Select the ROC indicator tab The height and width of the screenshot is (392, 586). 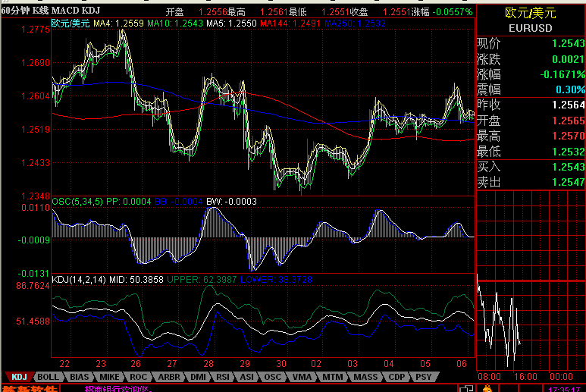(x=138, y=377)
